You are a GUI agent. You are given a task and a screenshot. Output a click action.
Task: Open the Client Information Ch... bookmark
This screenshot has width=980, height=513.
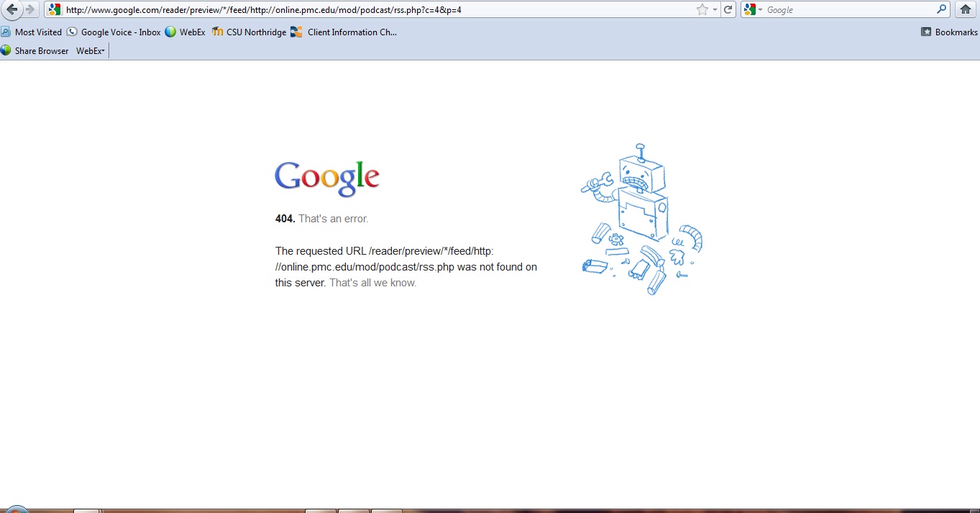344,32
